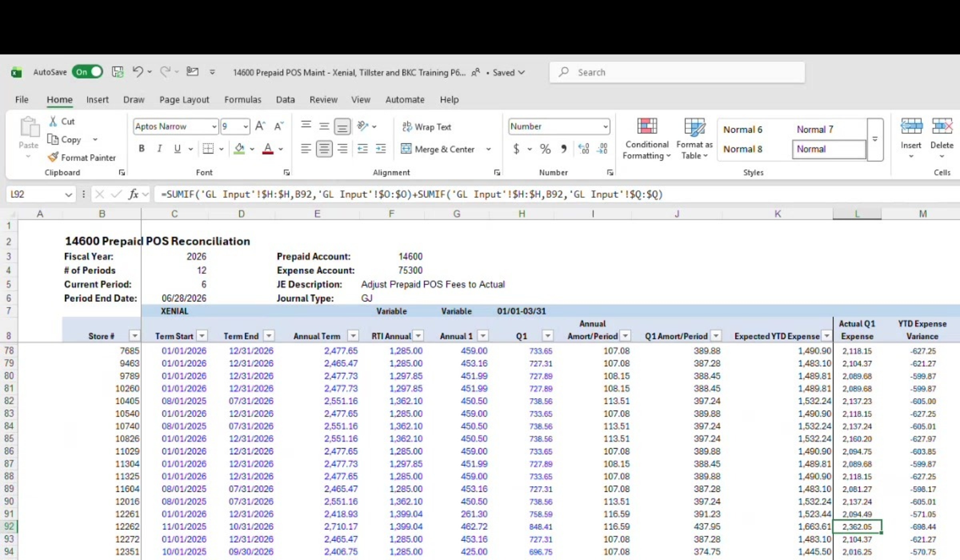Click the Orientation text angle icon

tap(363, 126)
